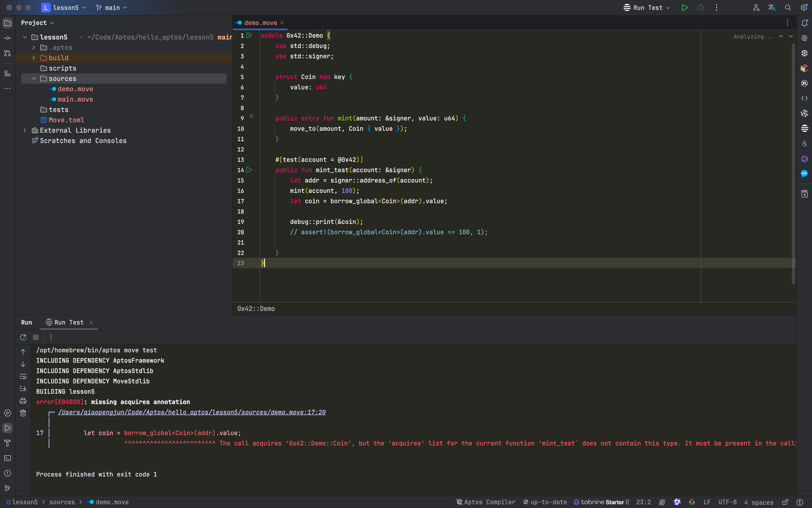
Task: Click the editor vertical scrollbar
Action: tap(793, 164)
